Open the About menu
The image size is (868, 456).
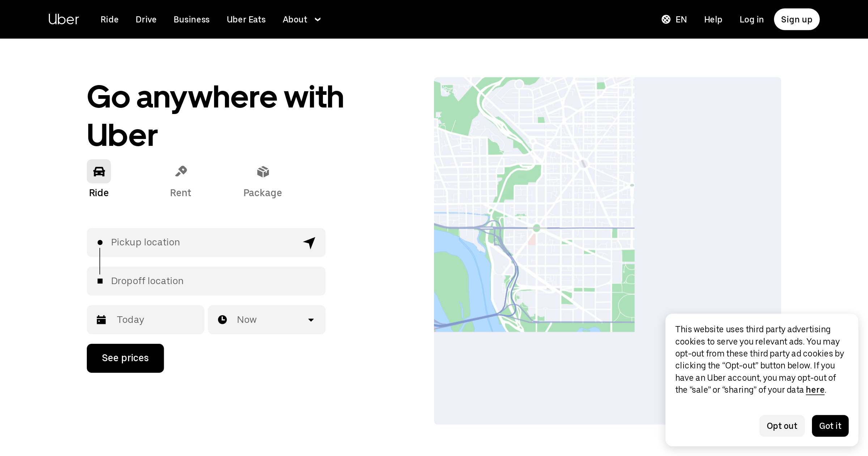[x=295, y=20]
